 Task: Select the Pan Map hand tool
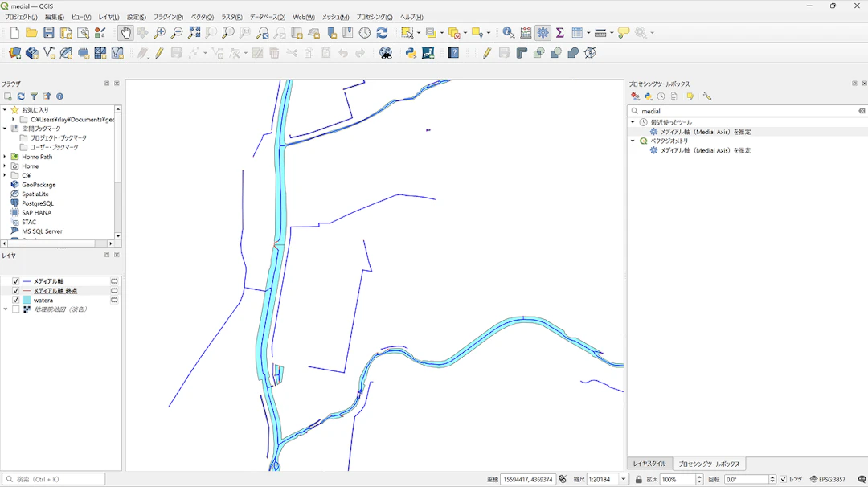[x=125, y=33]
